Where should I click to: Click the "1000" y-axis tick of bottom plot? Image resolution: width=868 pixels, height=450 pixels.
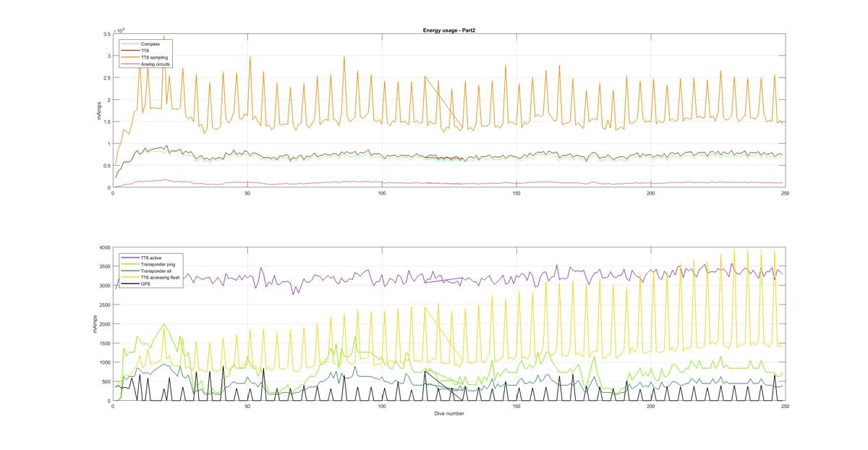[105, 362]
